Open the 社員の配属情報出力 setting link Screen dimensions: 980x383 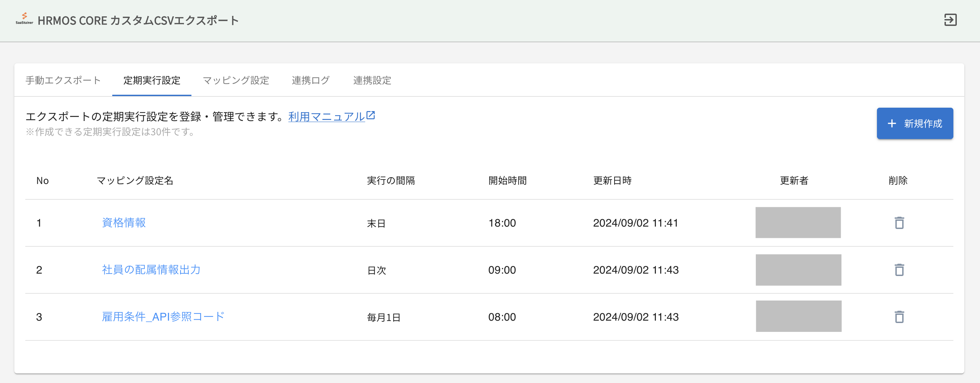151,270
